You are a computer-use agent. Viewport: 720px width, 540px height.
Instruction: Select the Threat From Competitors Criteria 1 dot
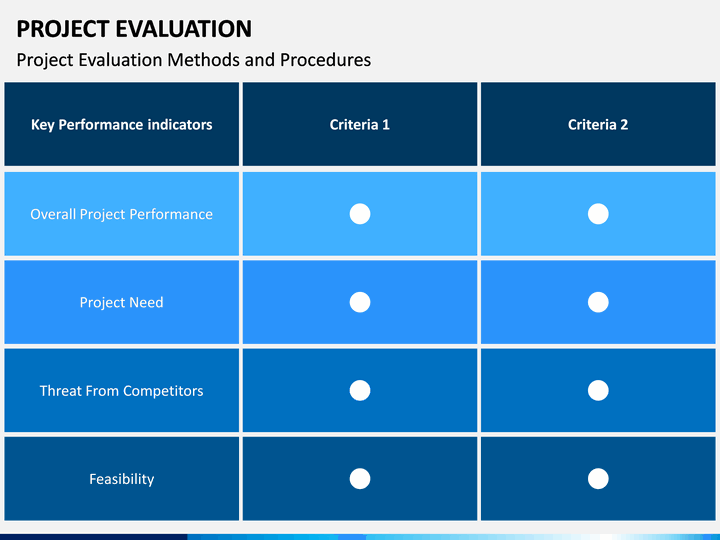[x=360, y=390]
